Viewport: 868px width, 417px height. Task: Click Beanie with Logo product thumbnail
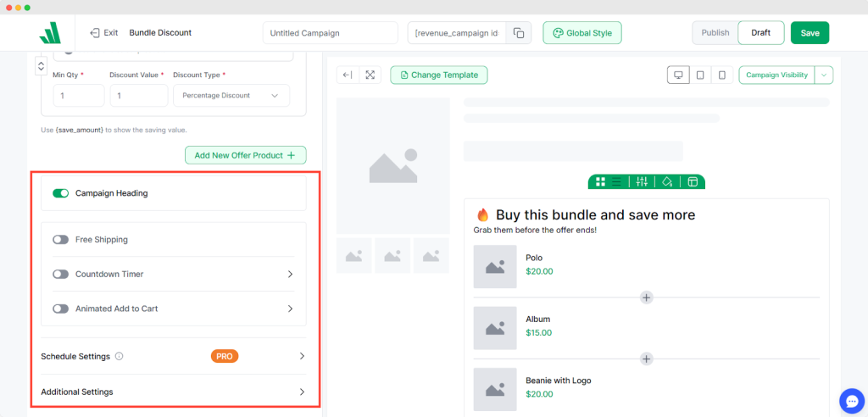coord(495,389)
